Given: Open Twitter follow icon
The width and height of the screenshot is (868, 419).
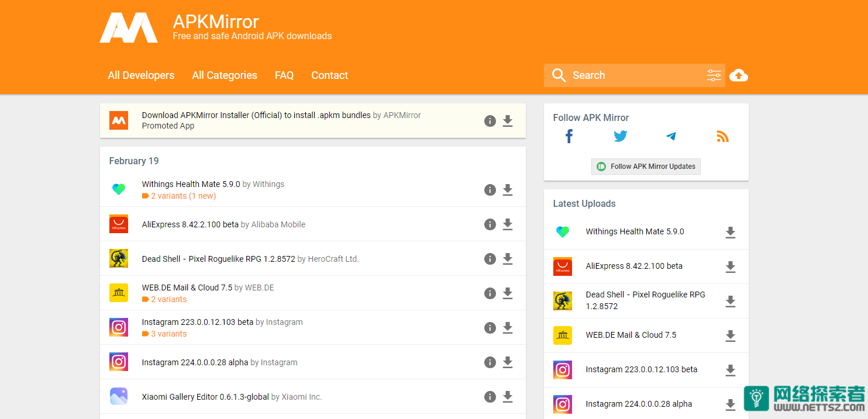Looking at the screenshot, I should (x=620, y=137).
